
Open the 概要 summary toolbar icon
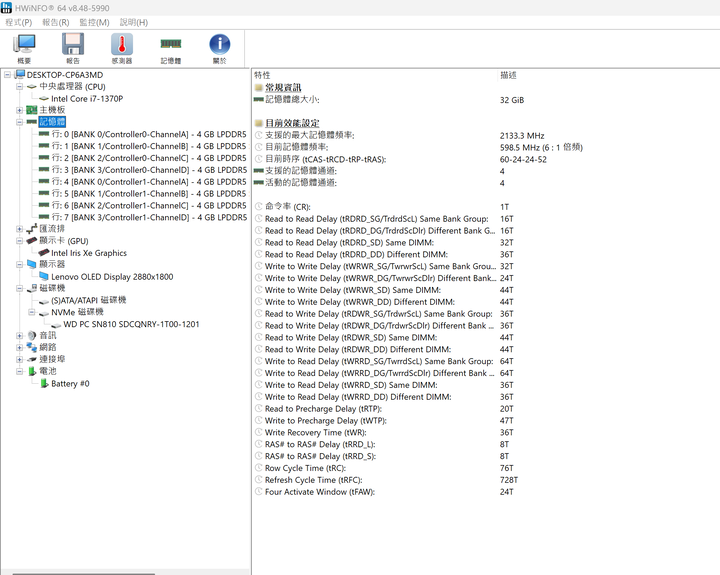pyautogui.click(x=24, y=48)
